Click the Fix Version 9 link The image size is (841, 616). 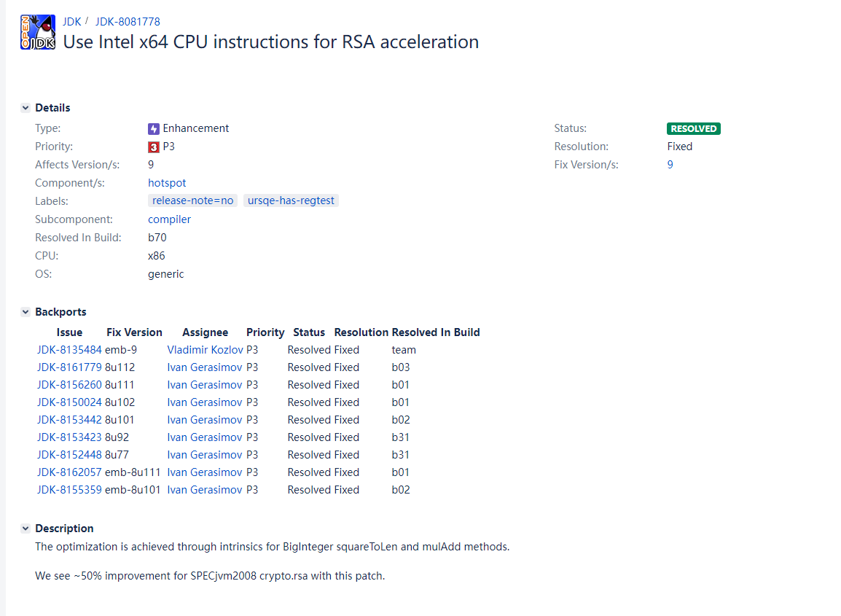(x=670, y=165)
